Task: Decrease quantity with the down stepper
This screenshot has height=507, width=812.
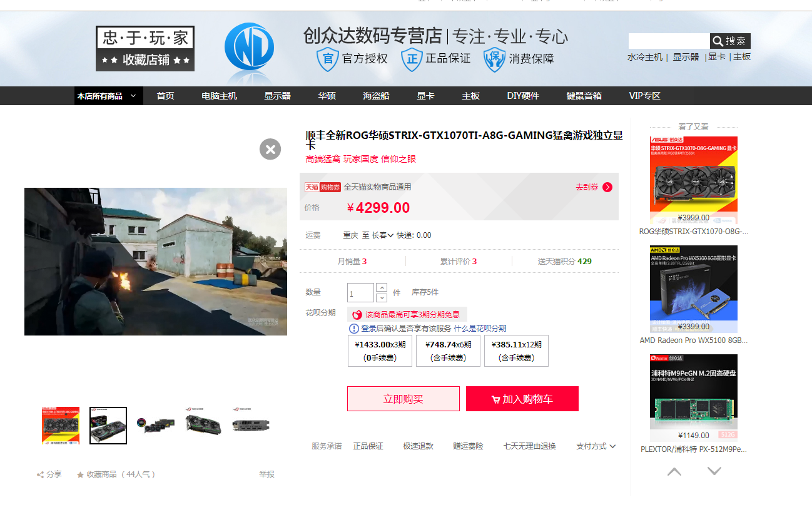Action: click(382, 298)
